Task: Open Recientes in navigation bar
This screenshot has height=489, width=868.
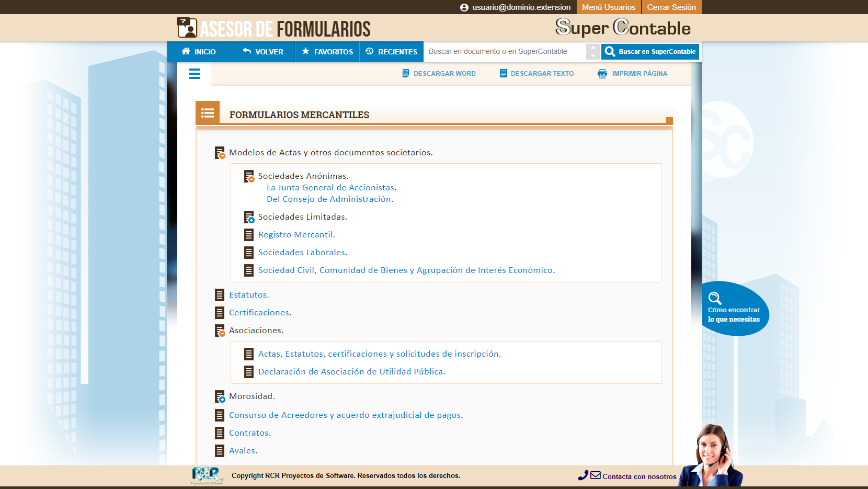Action: point(392,52)
